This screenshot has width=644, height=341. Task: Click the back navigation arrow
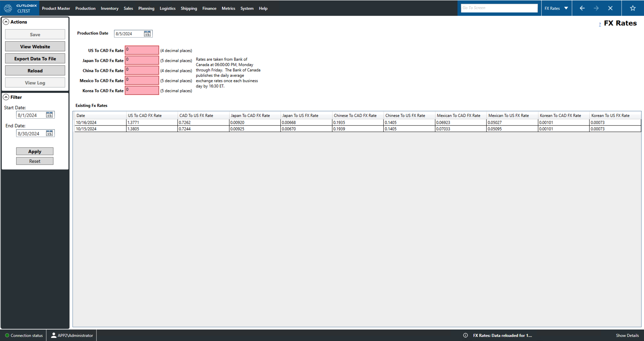point(582,8)
